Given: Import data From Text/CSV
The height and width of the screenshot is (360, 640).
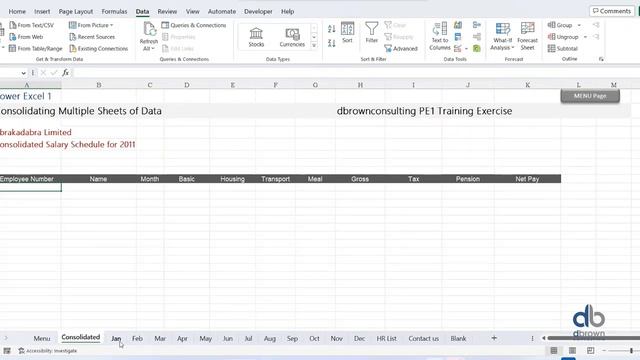Looking at the screenshot, I should (31, 25).
